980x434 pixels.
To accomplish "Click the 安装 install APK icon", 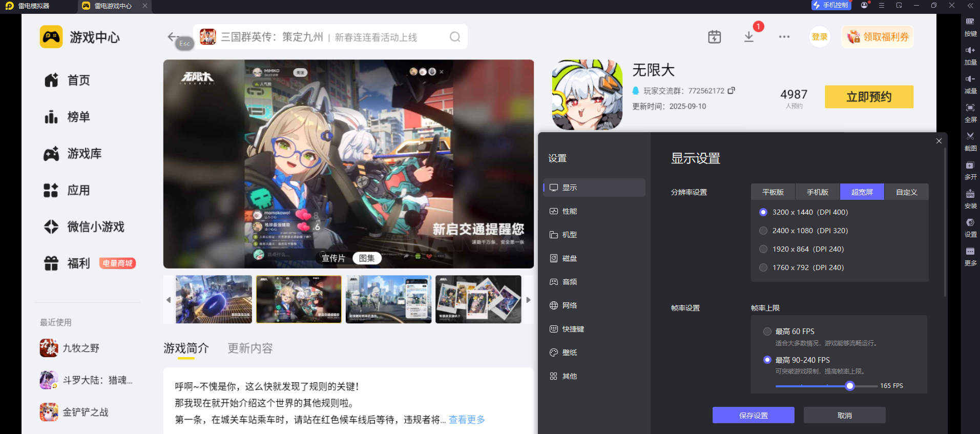I will pyautogui.click(x=970, y=199).
